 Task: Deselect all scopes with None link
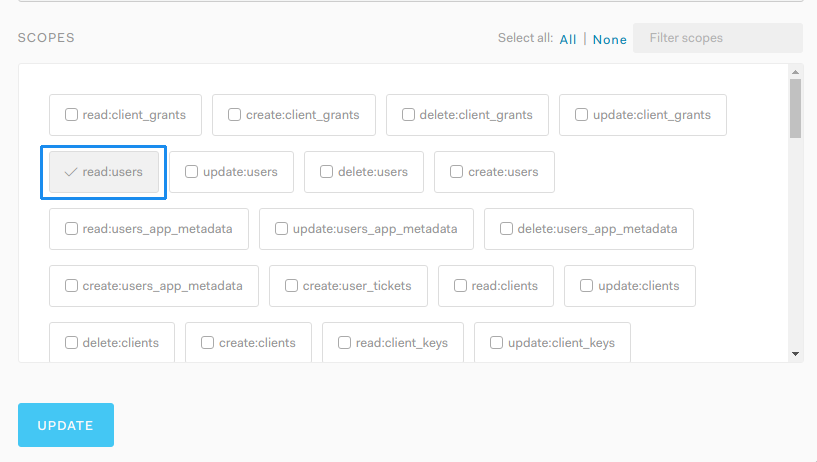pyautogui.click(x=610, y=40)
